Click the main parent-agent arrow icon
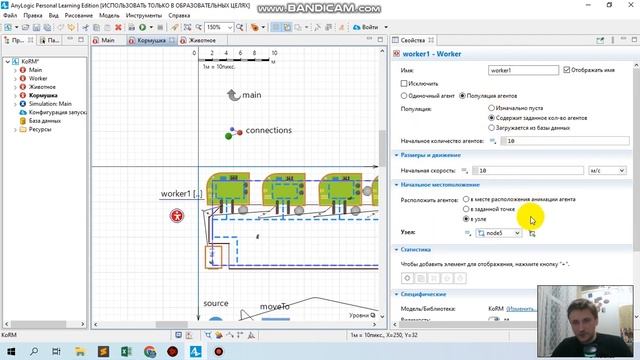640x360 pixels. pos(233,95)
